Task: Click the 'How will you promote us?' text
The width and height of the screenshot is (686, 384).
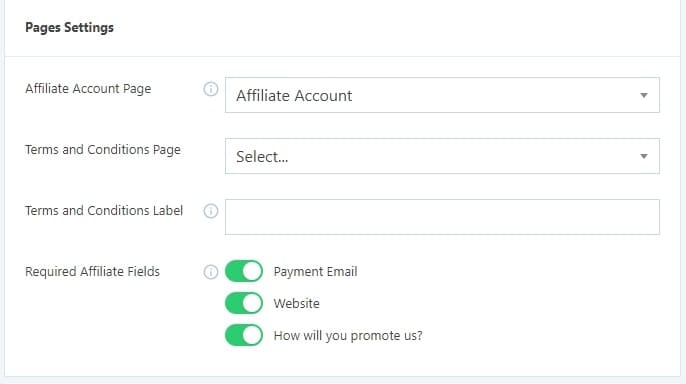Action: point(348,335)
